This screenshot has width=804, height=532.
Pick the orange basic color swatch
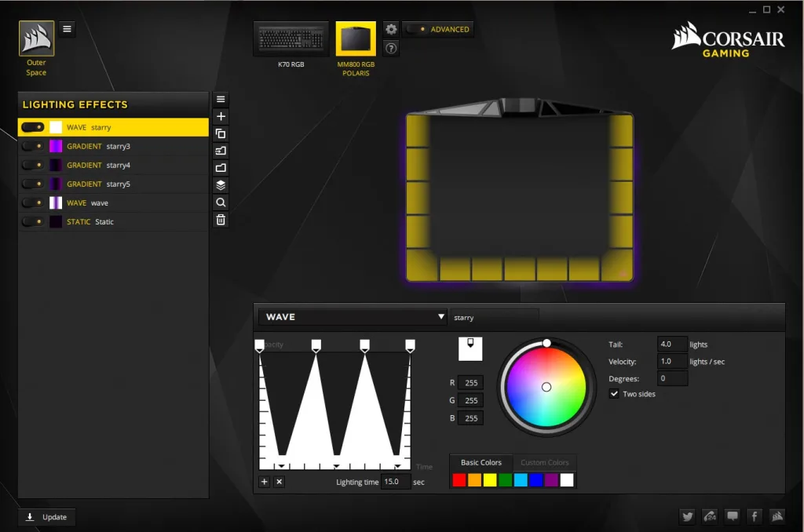point(475,479)
